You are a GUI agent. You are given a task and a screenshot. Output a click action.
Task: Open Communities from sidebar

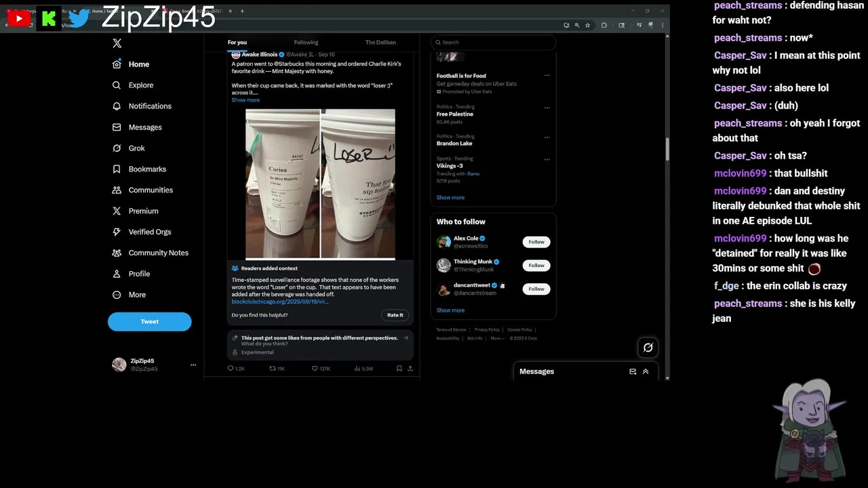point(142,190)
